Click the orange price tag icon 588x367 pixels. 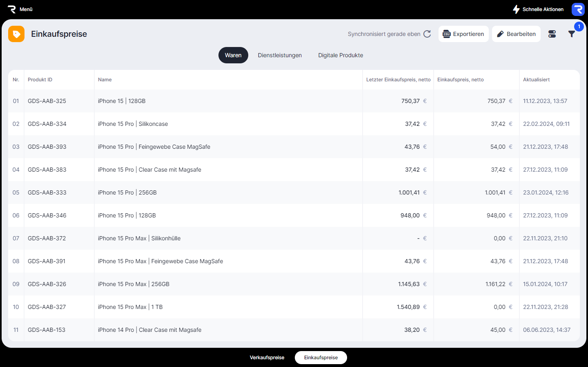(16, 34)
